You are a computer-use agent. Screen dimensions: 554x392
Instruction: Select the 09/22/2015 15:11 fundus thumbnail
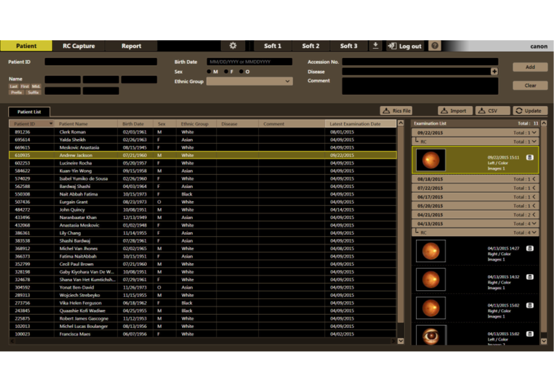point(431,160)
